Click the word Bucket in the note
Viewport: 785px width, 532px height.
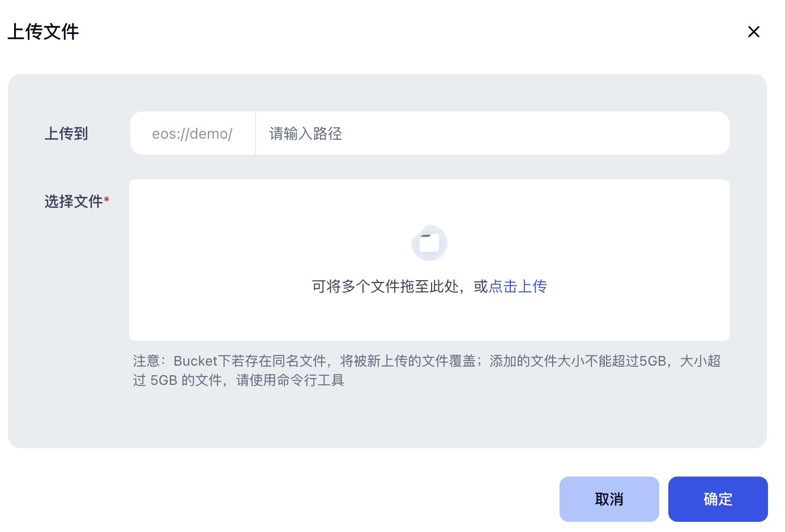[x=195, y=361]
